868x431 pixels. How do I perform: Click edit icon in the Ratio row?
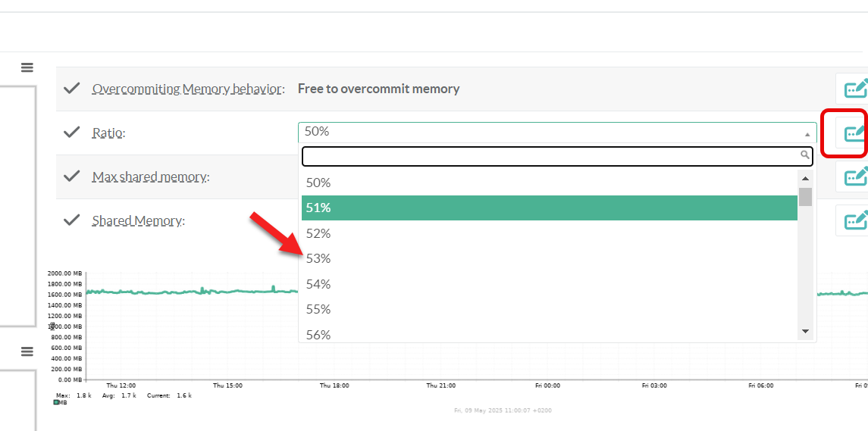[x=854, y=133]
